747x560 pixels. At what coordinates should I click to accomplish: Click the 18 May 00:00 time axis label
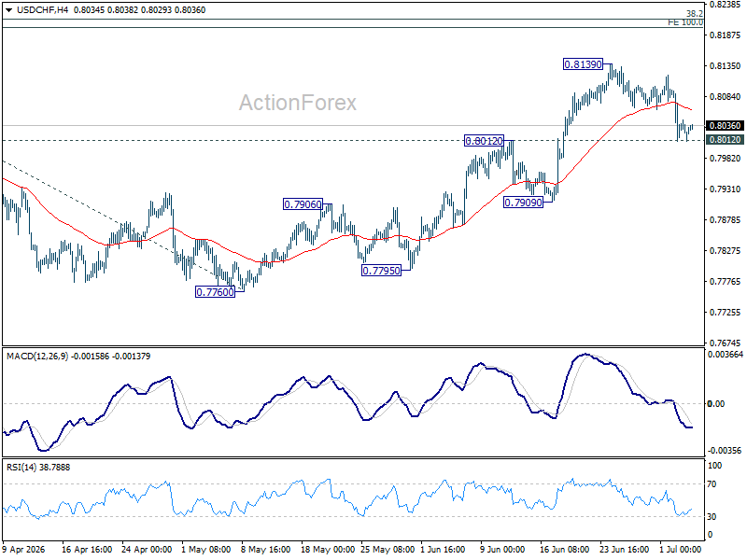(328, 549)
